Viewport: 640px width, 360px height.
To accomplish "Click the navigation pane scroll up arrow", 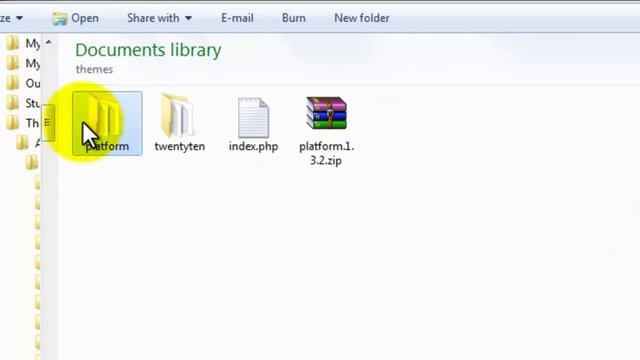I will (49, 42).
